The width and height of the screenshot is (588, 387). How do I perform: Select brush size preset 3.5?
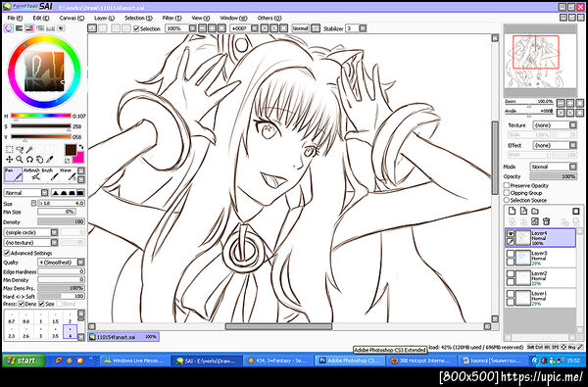55,332
